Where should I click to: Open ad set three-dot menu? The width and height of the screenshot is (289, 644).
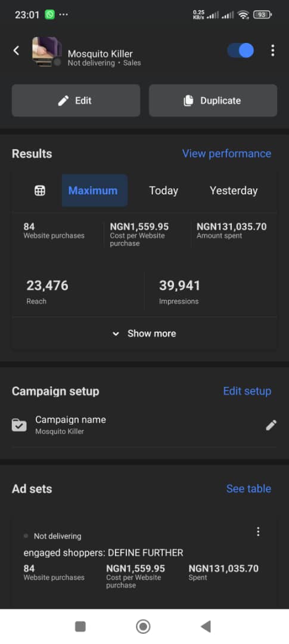(x=258, y=532)
